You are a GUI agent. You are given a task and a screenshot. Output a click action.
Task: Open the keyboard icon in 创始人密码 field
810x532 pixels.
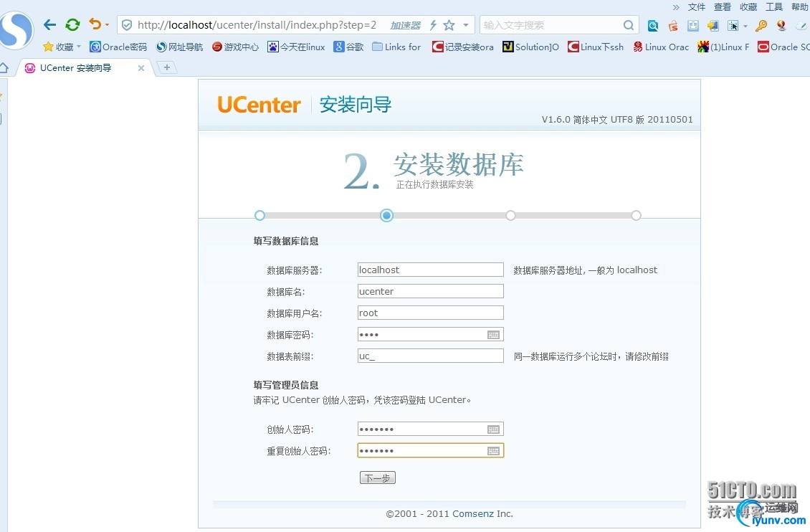(493, 429)
